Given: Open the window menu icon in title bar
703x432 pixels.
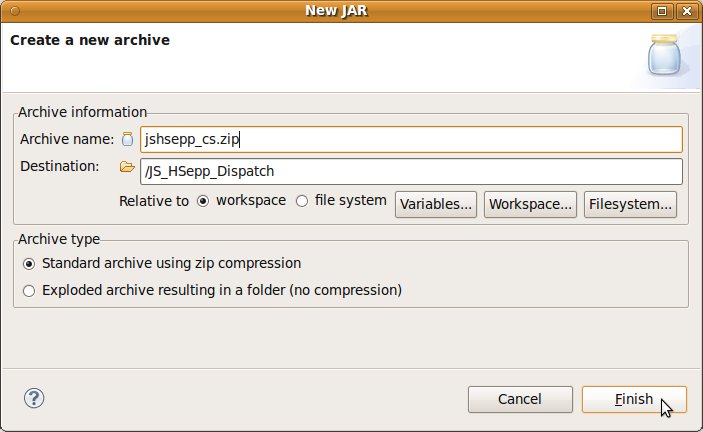Looking at the screenshot, I should [12, 11].
